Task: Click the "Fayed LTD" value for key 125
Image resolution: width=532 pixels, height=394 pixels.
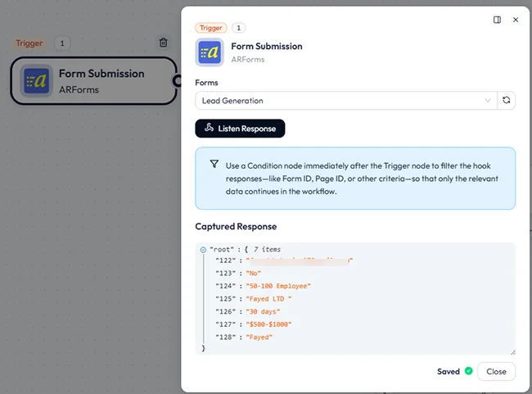Action: (x=268, y=299)
